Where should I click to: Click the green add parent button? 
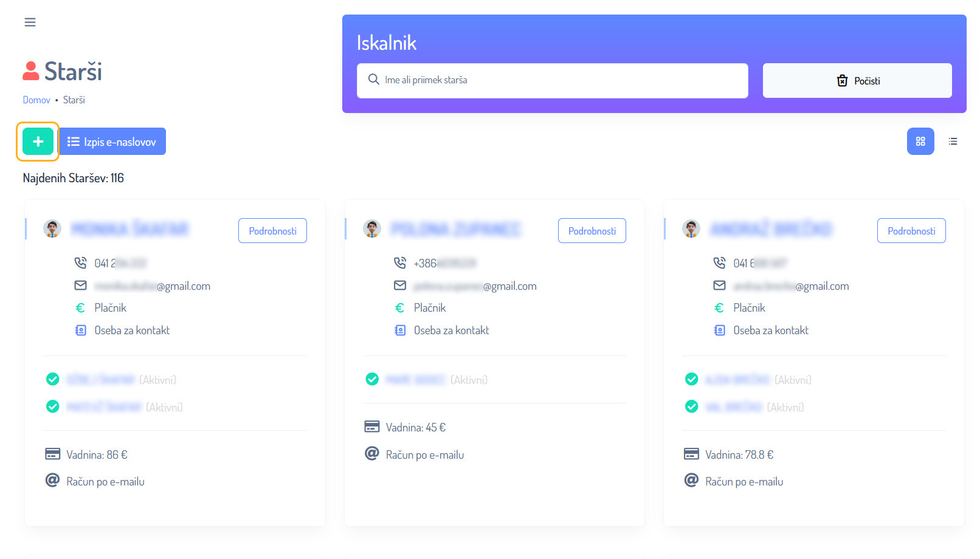(38, 142)
